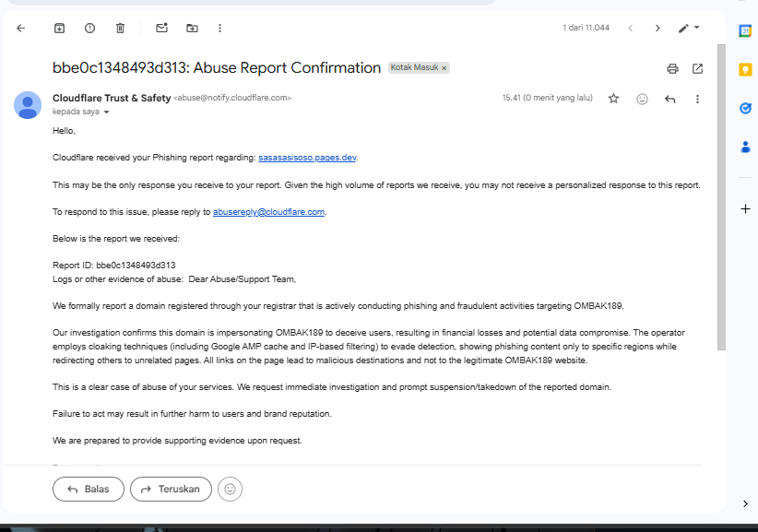Image resolution: width=758 pixels, height=532 pixels.
Task: Open email in new window
Action: 697,68
